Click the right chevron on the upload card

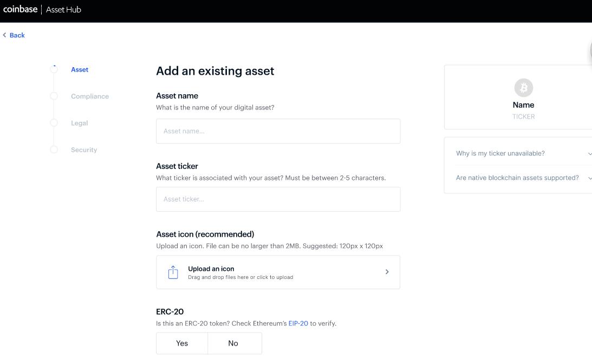(x=387, y=271)
